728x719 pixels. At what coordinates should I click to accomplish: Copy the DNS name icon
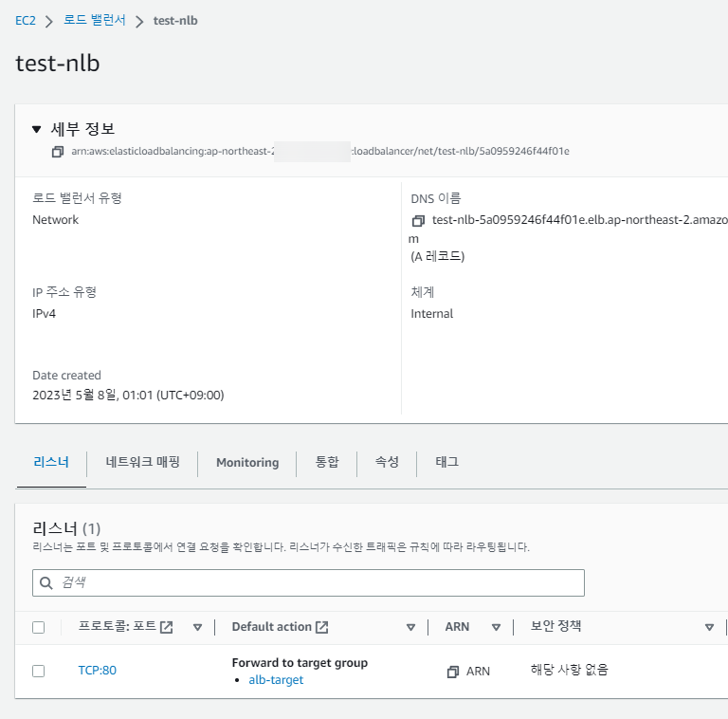[x=418, y=221]
